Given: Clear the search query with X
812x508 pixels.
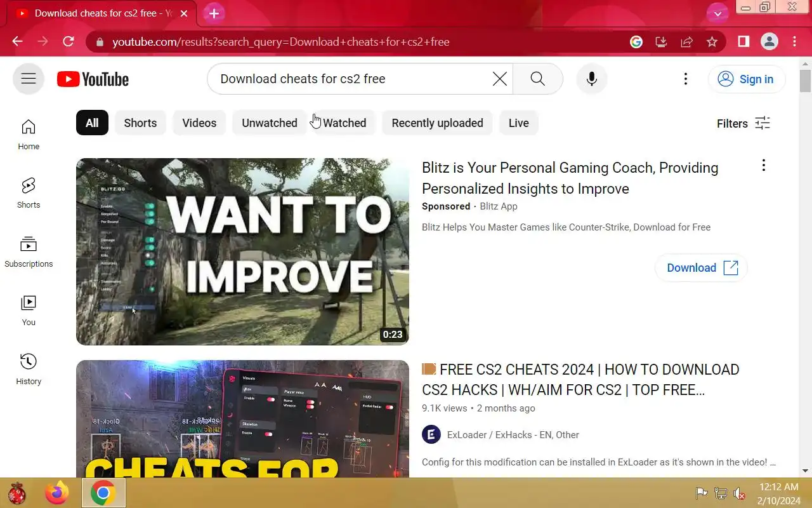Looking at the screenshot, I should coord(500,79).
